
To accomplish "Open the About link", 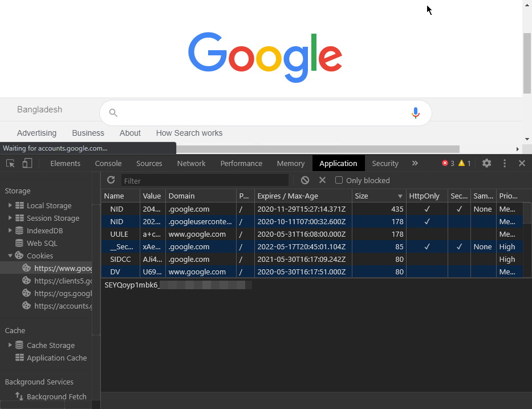I will click(130, 133).
